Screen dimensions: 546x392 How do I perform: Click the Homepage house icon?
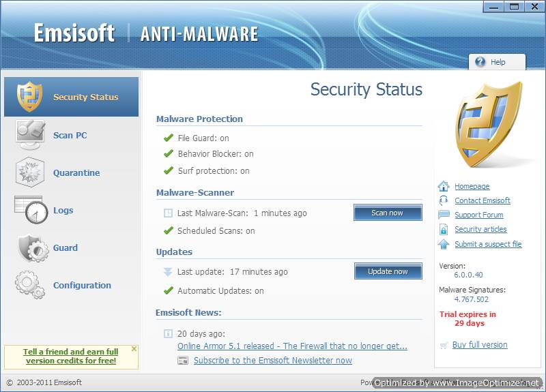[444, 186]
